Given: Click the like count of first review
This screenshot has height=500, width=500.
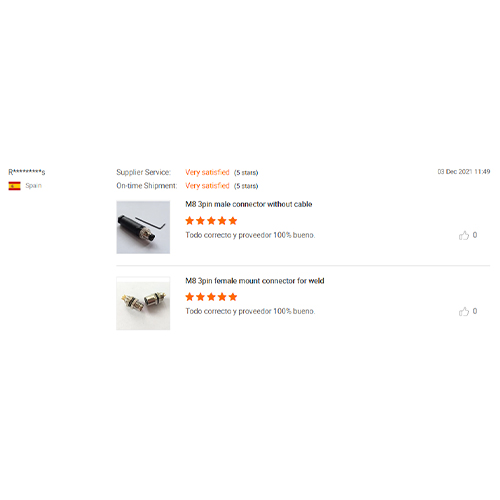Looking at the screenshot, I should [475, 235].
